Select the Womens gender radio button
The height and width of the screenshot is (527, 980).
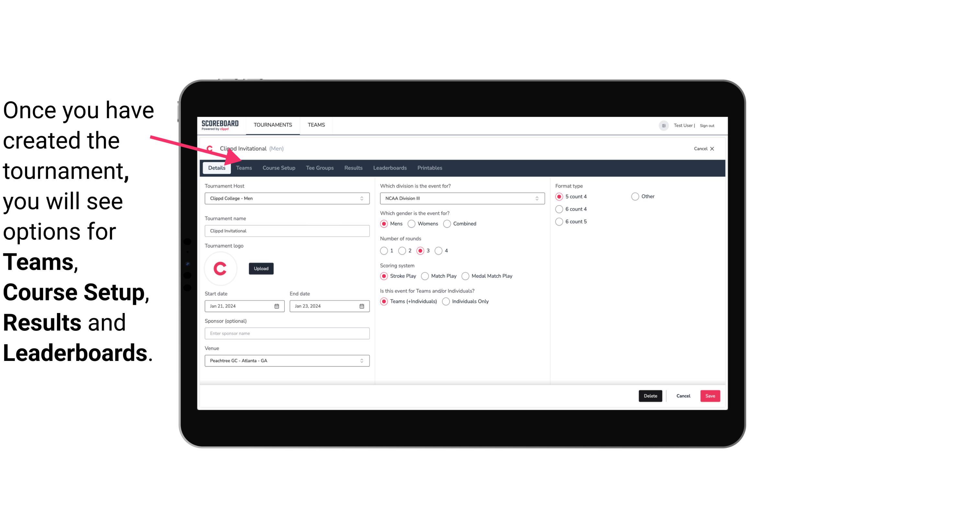(x=412, y=223)
